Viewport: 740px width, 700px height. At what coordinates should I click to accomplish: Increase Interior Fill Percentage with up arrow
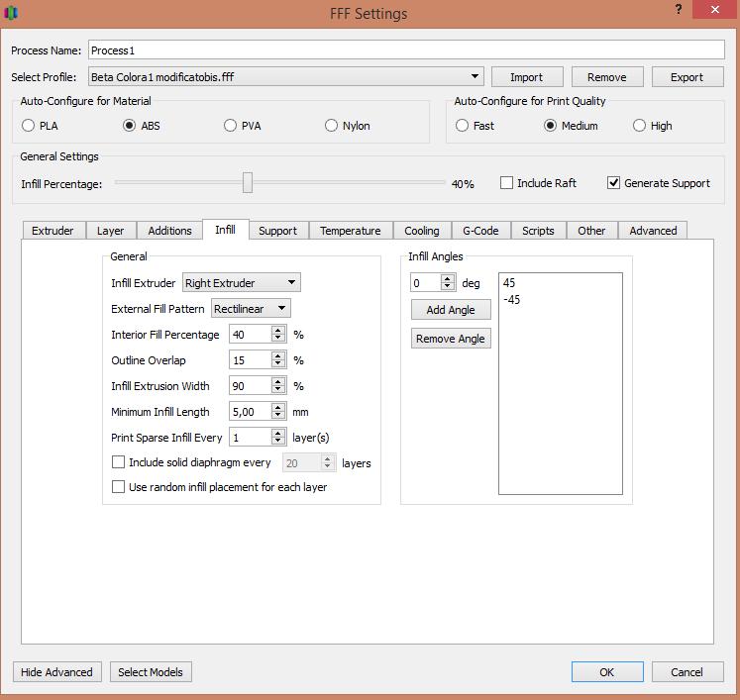point(278,330)
